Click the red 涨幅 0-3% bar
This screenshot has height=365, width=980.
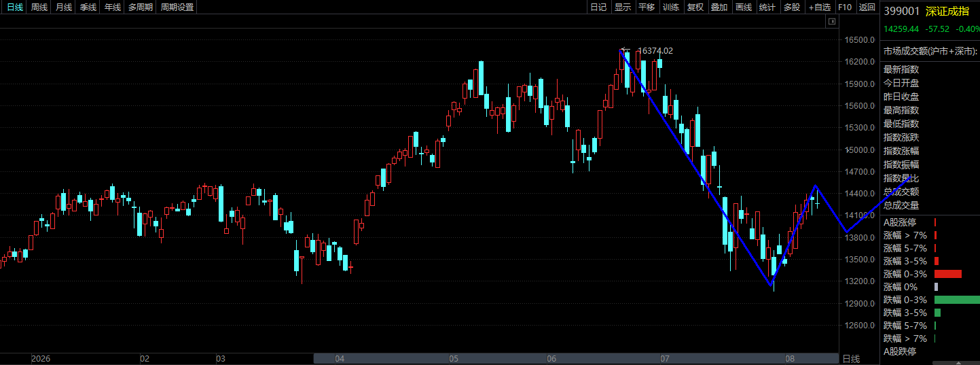[948, 274]
